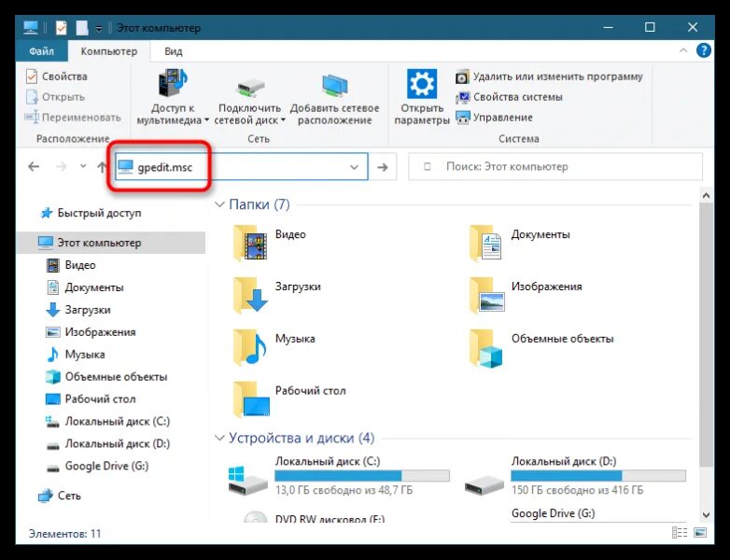730x560 pixels.
Task: Open the Открыть параметры gear icon
Action: [x=422, y=84]
